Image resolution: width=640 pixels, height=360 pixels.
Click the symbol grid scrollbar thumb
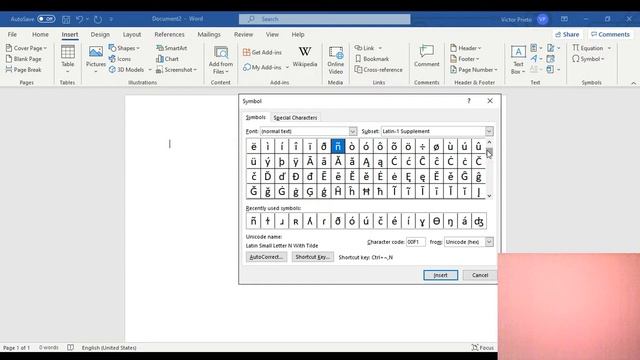tap(489, 152)
